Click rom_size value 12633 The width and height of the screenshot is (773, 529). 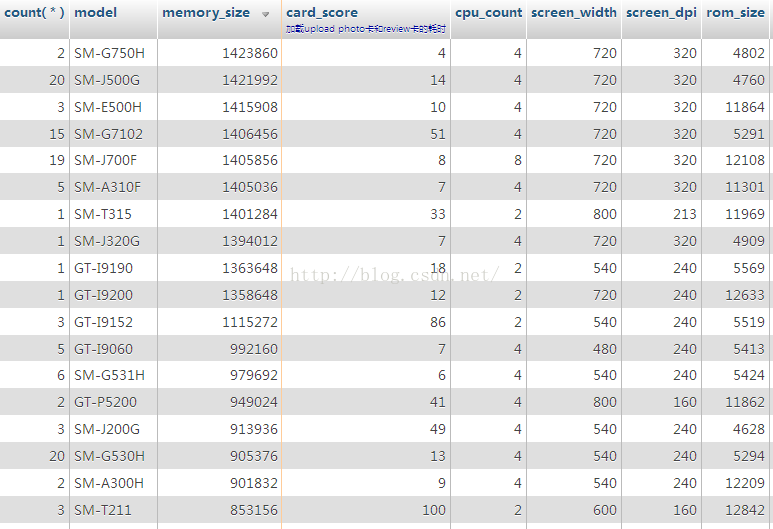[745, 295]
